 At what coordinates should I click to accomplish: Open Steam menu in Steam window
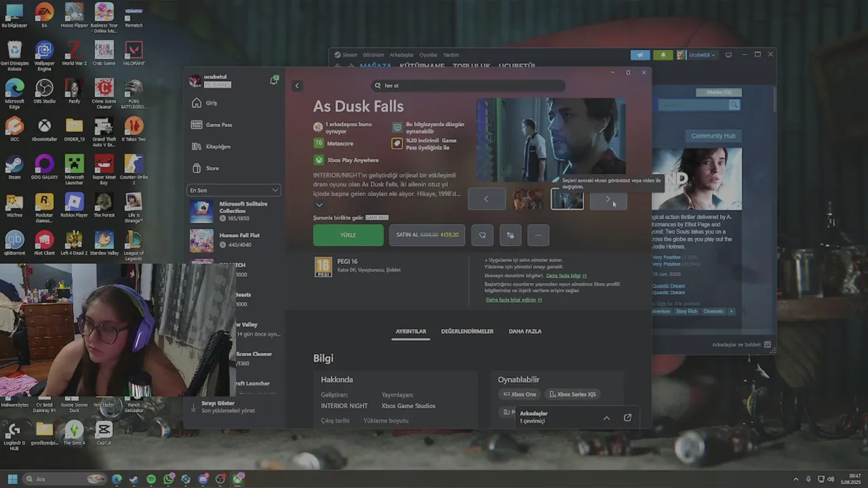tap(349, 55)
